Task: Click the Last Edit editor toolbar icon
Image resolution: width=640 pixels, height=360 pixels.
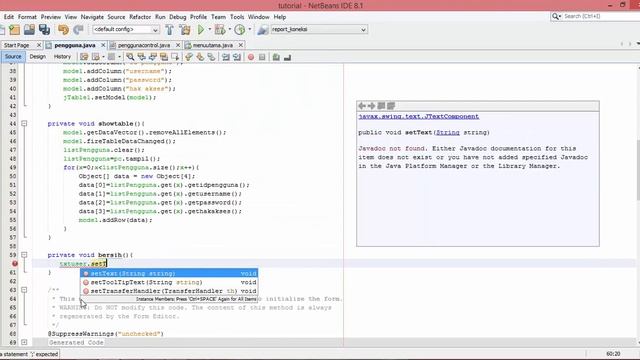Action: (x=84, y=57)
